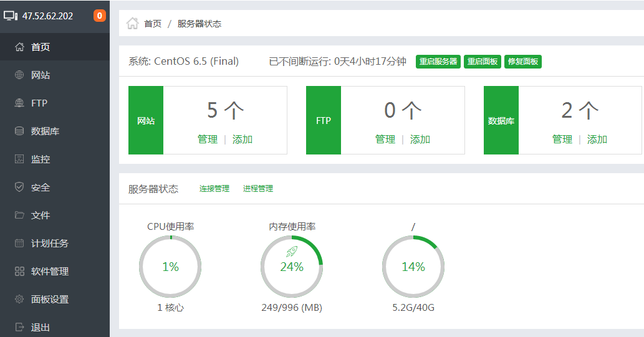The width and height of the screenshot is (644, 337).
Task: Click the calendar icon beside 计划任务
Action: tap(19, 244)
